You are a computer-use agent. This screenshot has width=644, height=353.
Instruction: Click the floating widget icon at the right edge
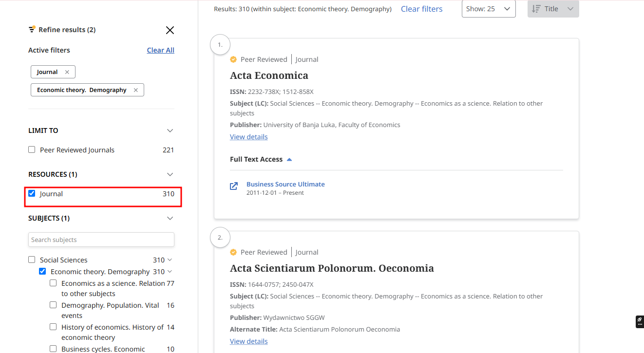click(640, 321)
